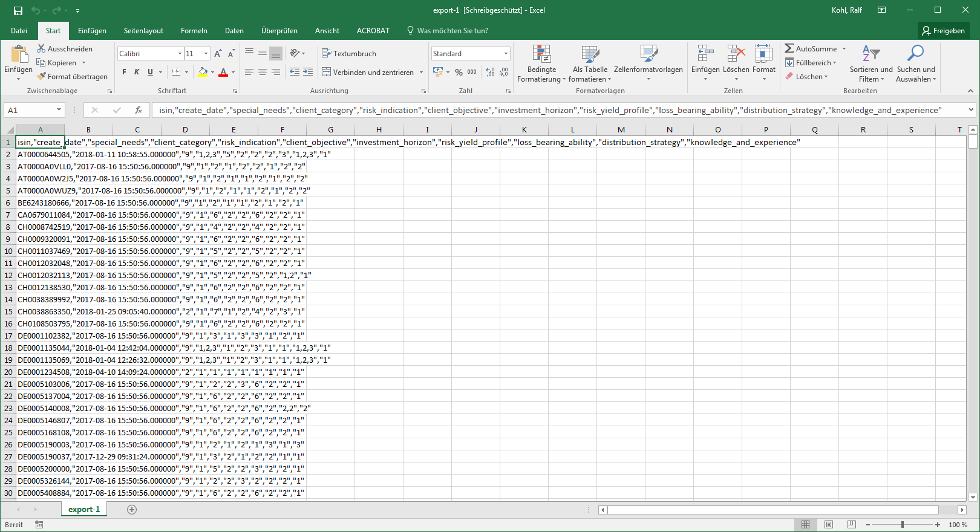Click the Freigeben share button

tap(943, 31)
